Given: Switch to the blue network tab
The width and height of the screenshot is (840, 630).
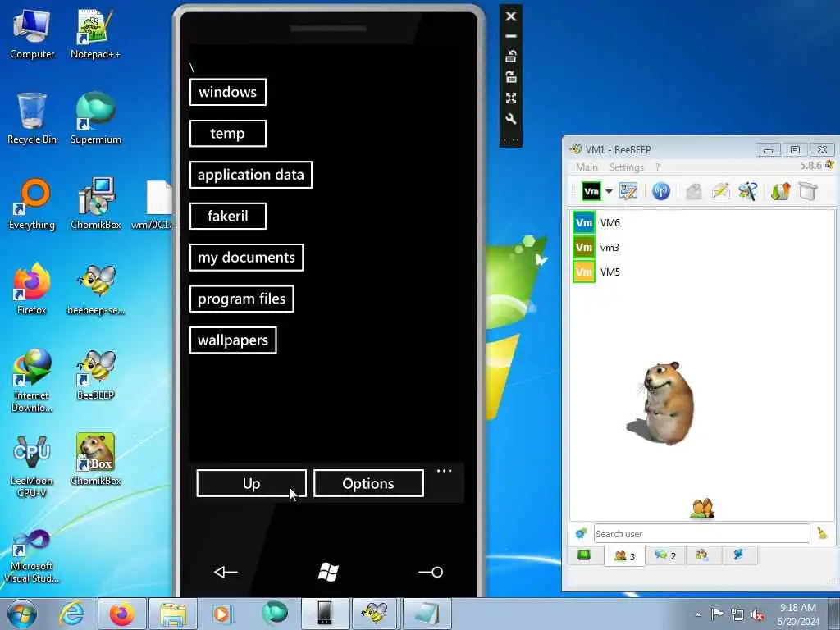Looking at the screenshot, I should pyautogui.click(x=739, y=555).
